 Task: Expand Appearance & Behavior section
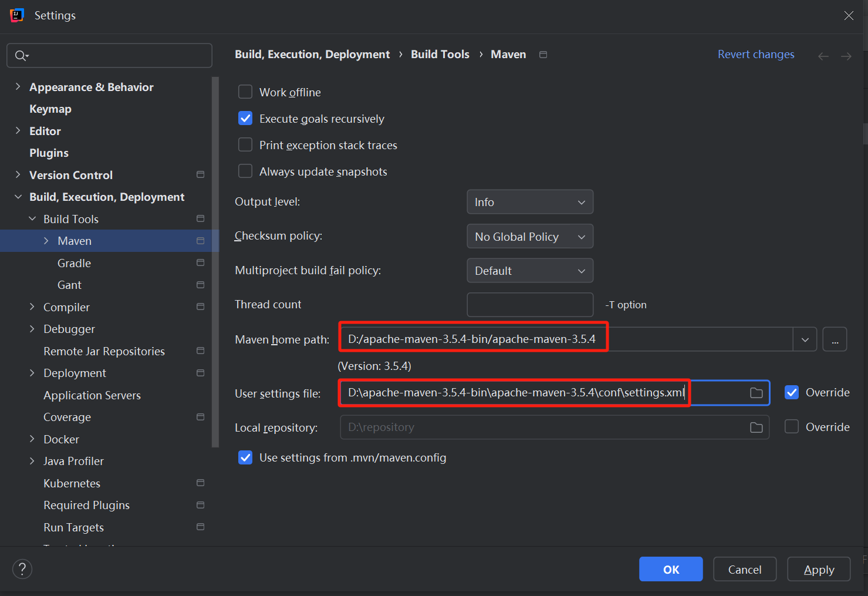18,86
